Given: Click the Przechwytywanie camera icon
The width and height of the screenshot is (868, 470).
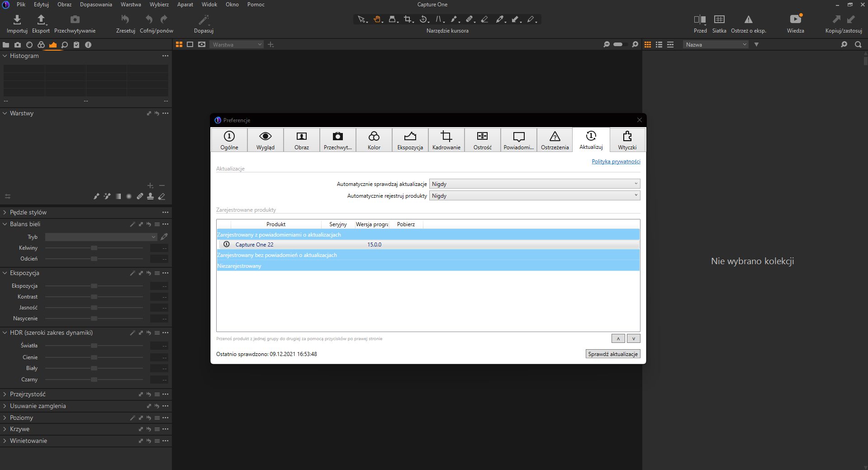Looking at the screenshot, I should tap(75, 19).
